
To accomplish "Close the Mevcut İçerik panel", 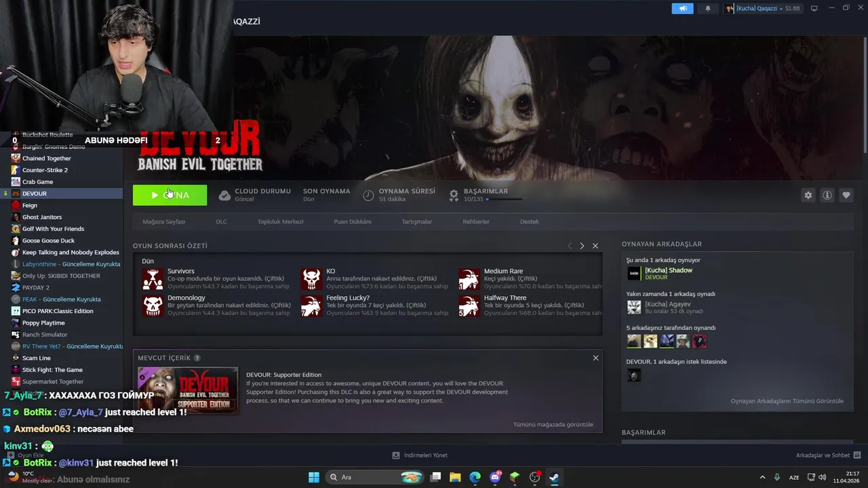I will (x=596, y=358).
